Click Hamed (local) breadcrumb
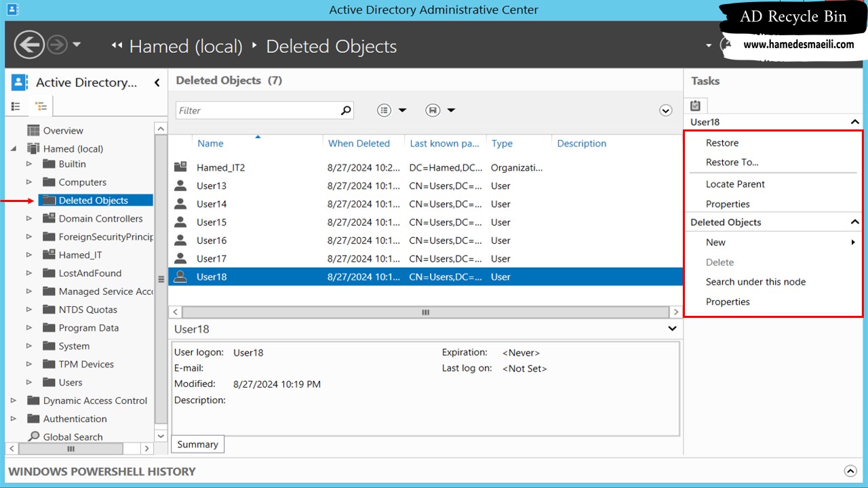 point(186,46)
